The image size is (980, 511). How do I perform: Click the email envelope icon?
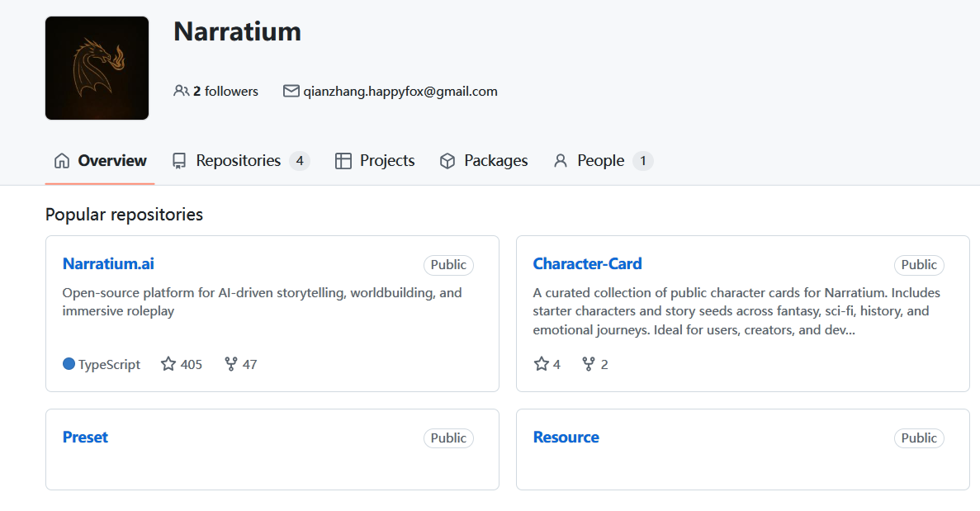291,91
